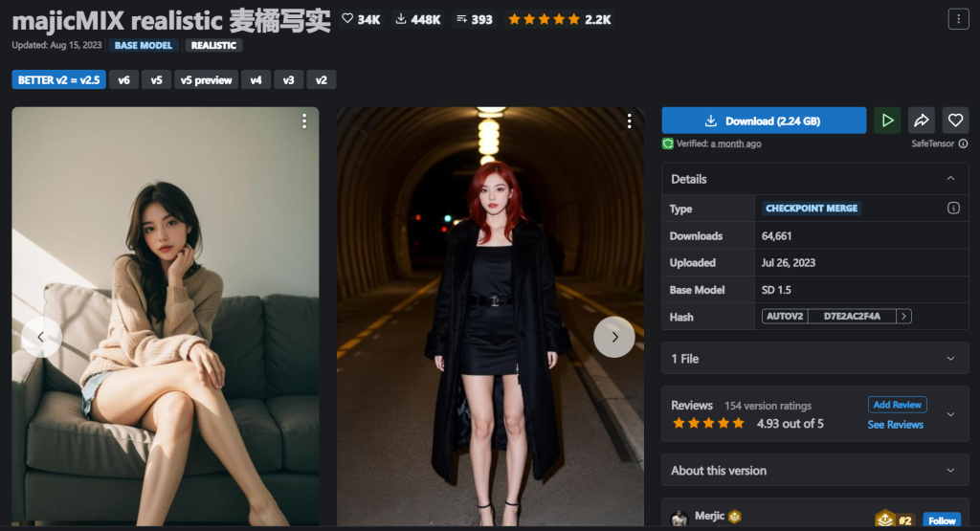Click the SafeTensor info icon
980x531 pixels.
click(963, 144)
